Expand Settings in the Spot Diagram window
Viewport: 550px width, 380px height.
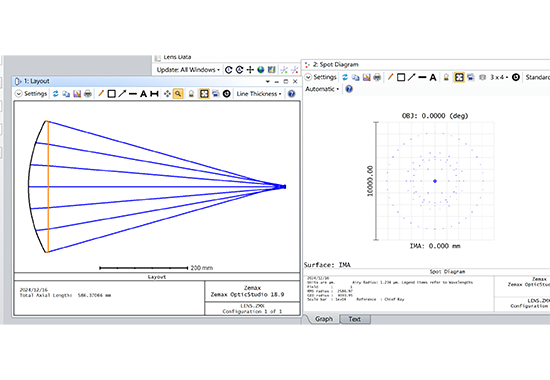pos(321,77)
